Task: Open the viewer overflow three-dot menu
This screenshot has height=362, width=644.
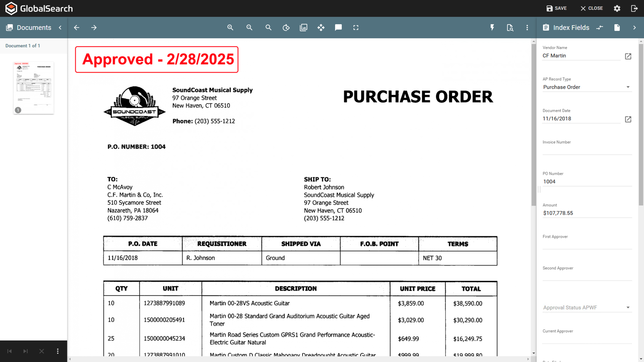Action: point(527,27)
